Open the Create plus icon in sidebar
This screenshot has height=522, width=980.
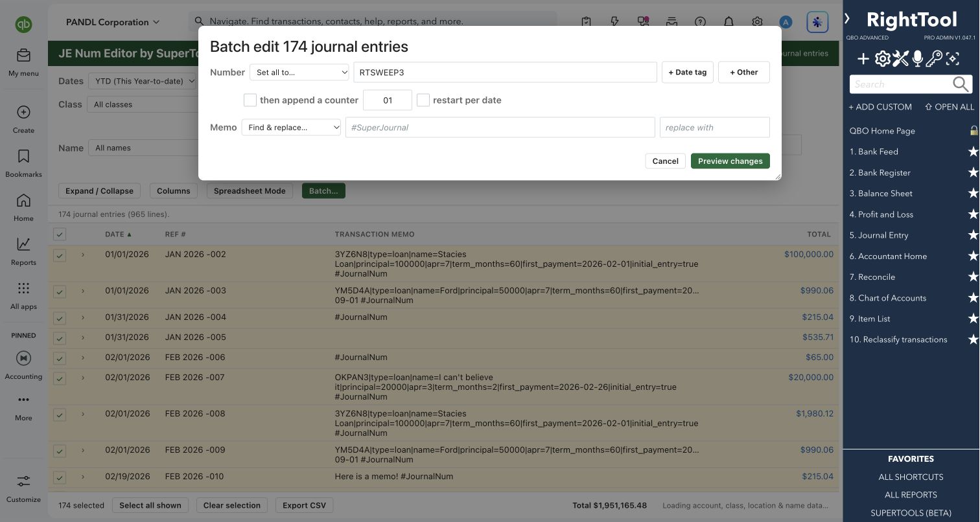[x=23, y=112]
